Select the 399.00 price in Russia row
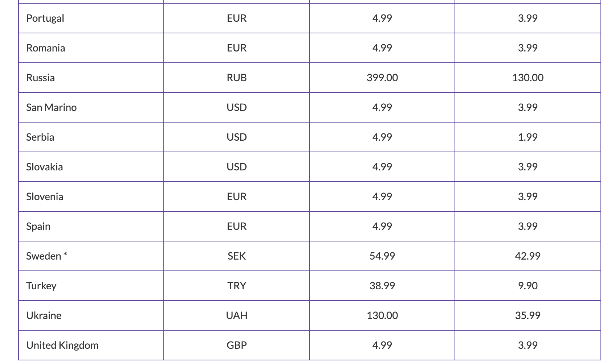The image size is (615, 364). 382,78
